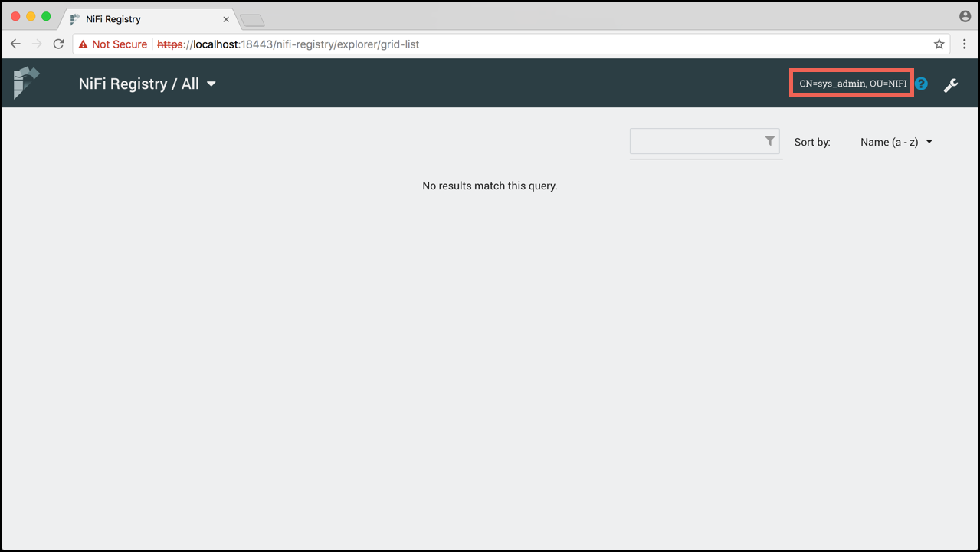Open the NiFi Registry settings wrench icon
The height and width of the screenshot is (552, 980).
[951, 84]
